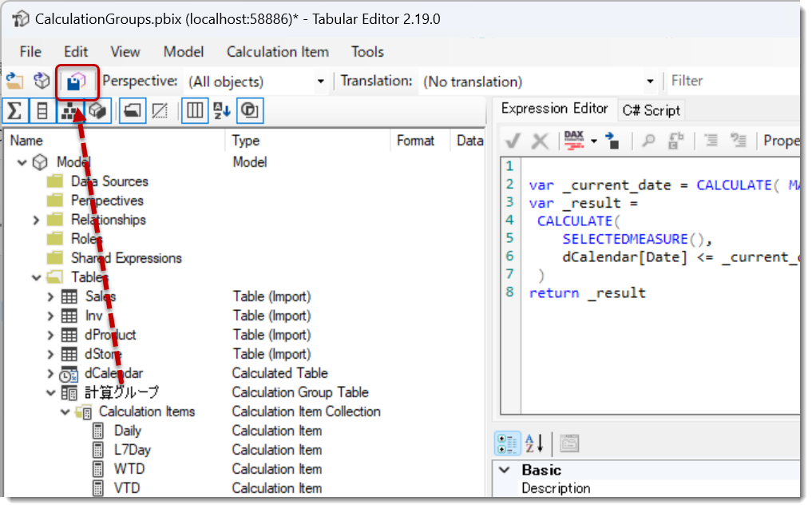This screenshot has height=509, width=812.
Task: Toggle hidden objects filter icon
Action: pyautogui.click(x=160, y=110)
